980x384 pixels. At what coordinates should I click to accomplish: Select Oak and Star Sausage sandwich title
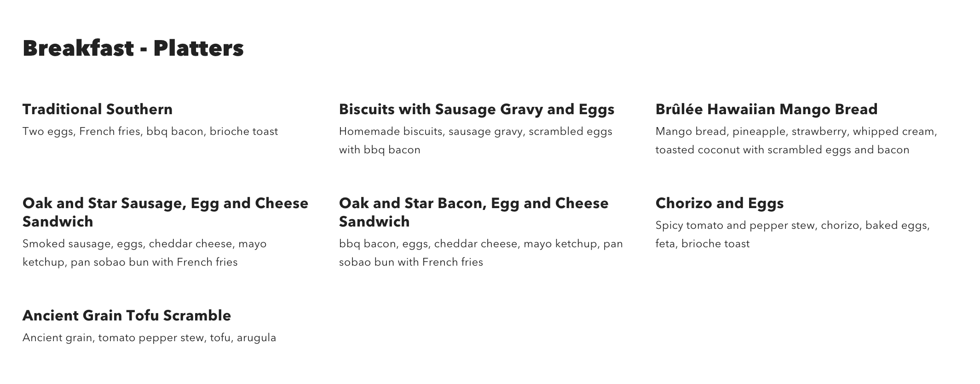[x=165, y=212]
